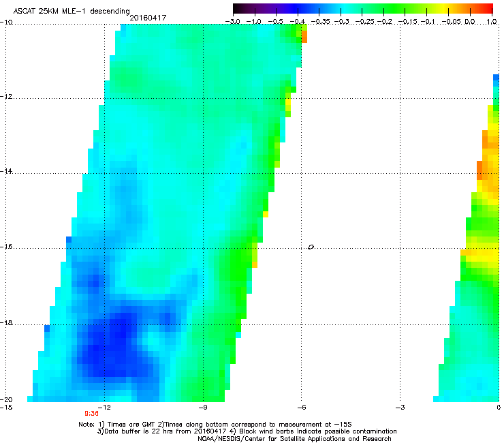Viewport: 504px width, 443px height.
Task: Pick the dark blue section of the color scale
Action: (x=294, y=8)
